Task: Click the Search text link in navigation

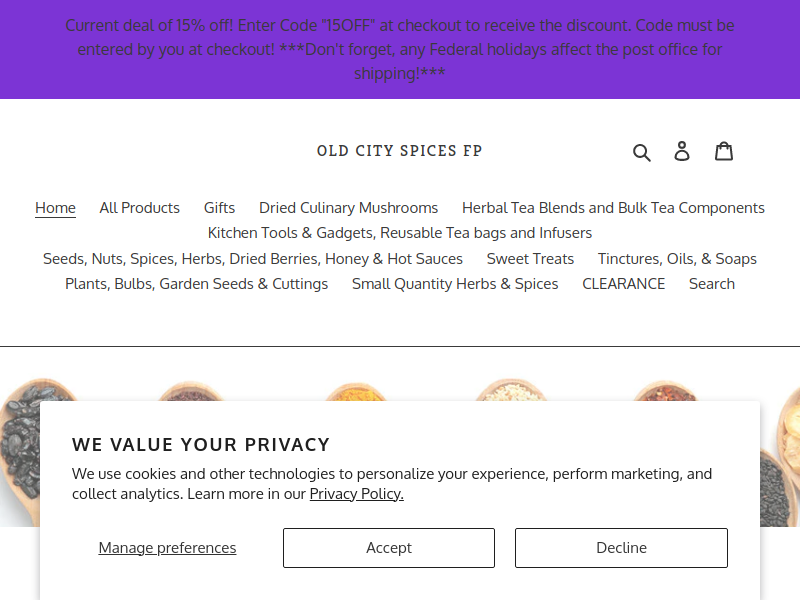Action: [x=712, y=284]
